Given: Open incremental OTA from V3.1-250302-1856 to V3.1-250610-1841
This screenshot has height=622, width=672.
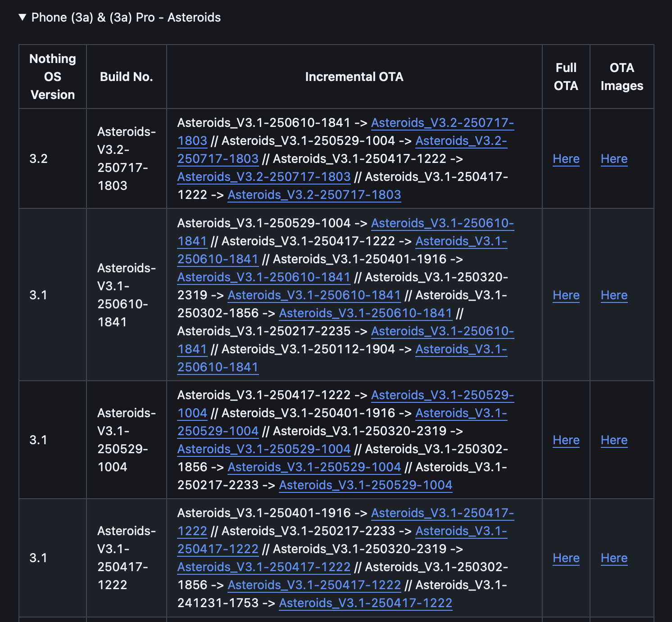Looking at the screenshot, I should [x=365, y=313].
